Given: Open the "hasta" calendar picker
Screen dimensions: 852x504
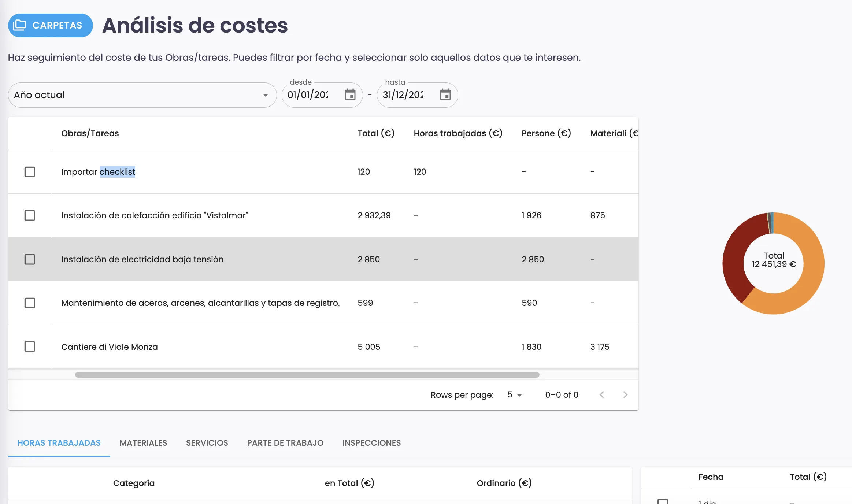Looking at the screenshot, I should coord(446,95).
